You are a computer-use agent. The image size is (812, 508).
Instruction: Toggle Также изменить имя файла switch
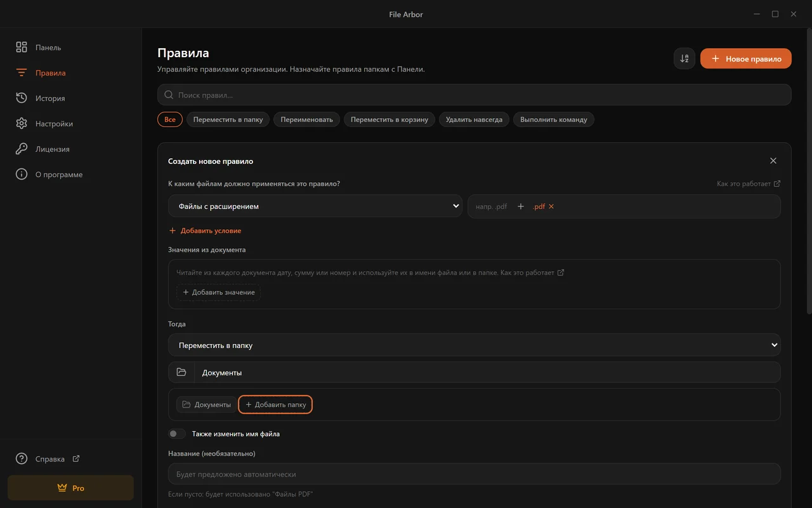pos(177,434)
